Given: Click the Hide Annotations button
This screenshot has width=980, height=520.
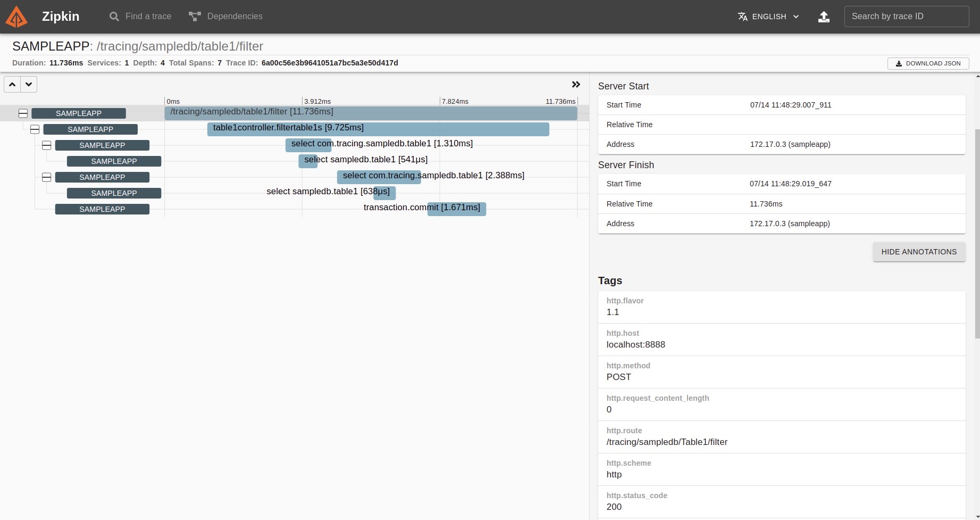Looking at the screenshot, I should pos(918,252).
